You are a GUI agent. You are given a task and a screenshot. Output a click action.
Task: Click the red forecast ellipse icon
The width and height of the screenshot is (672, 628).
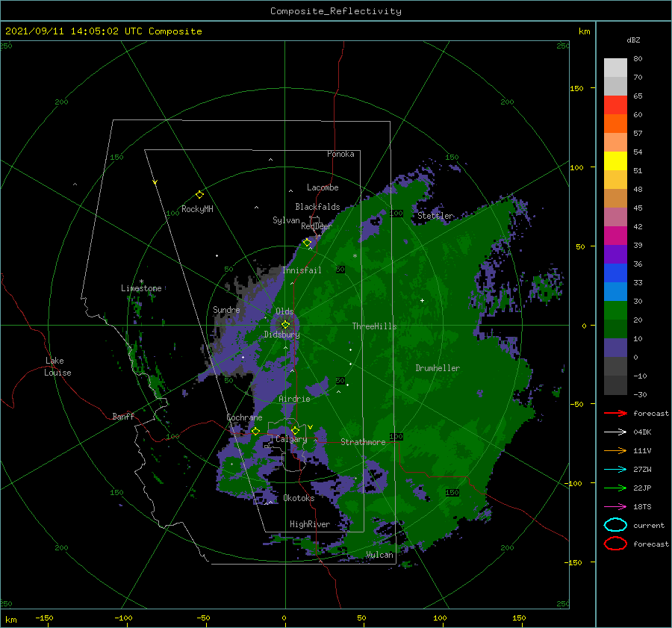click(x=615, y=544)
